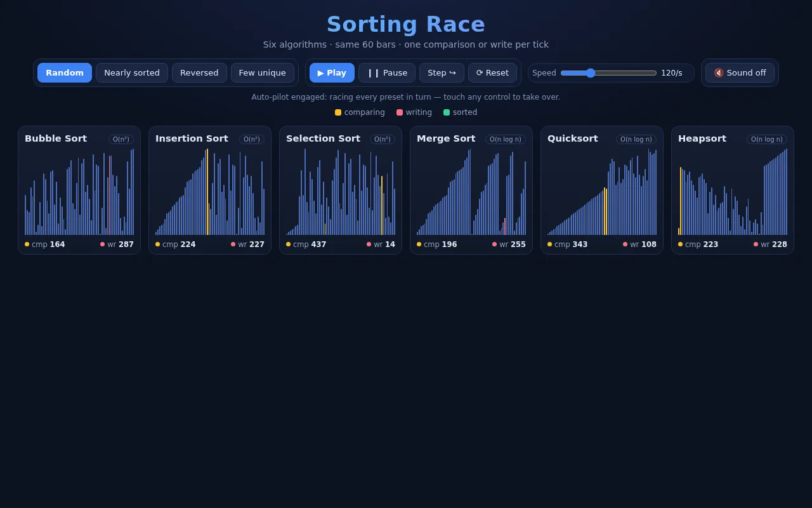Choose the Reversed preset
The width and height of the screenshot is (812, 508).
pos(199,72)
